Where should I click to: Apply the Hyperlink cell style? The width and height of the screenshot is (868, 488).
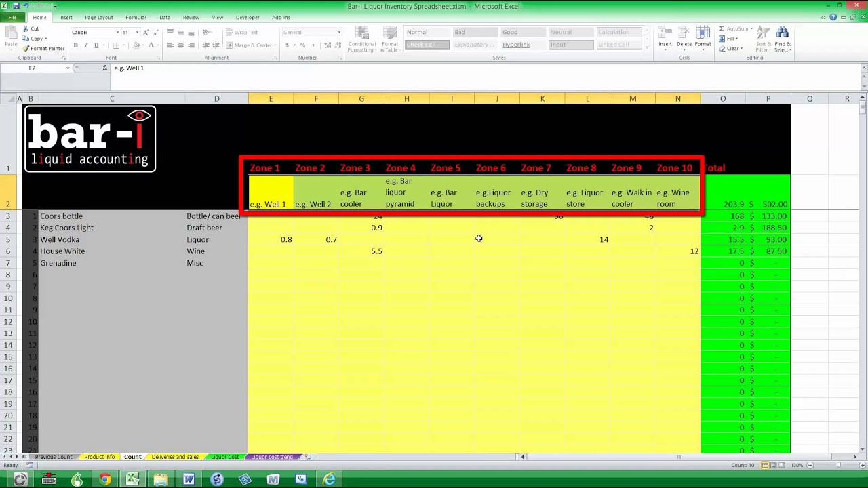(x=523, y=45)
